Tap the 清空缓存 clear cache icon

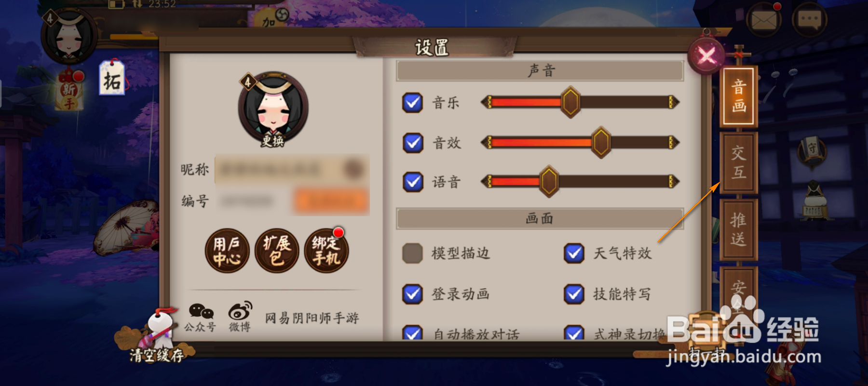tap(155, 336)
